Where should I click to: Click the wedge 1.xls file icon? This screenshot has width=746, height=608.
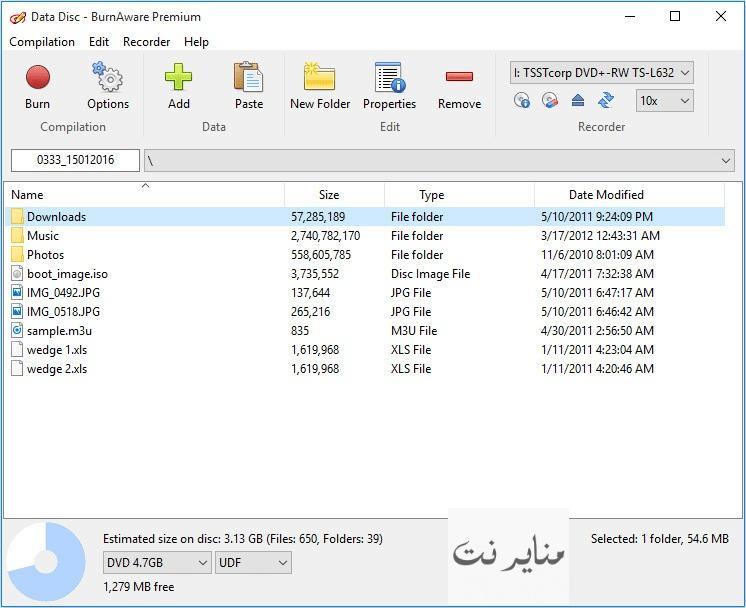[17, 350]
